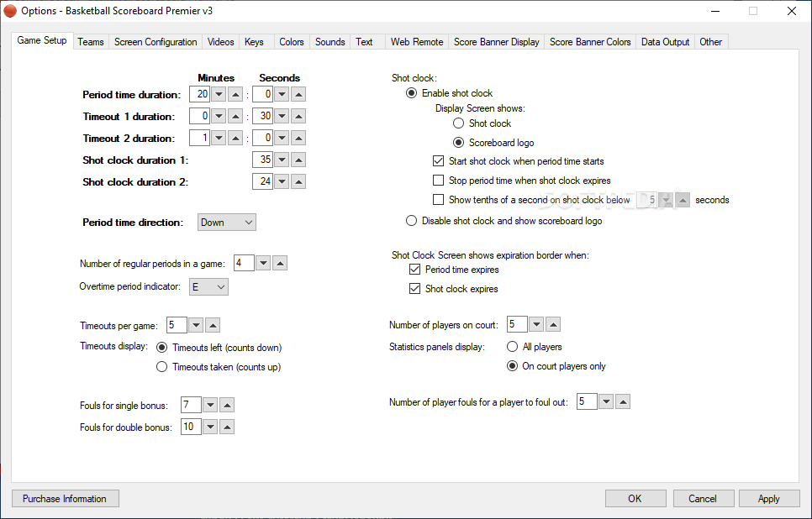Choose Scoreboard logo for Display Screen
This screenshot has width=812, height=519.
point(458,142)
